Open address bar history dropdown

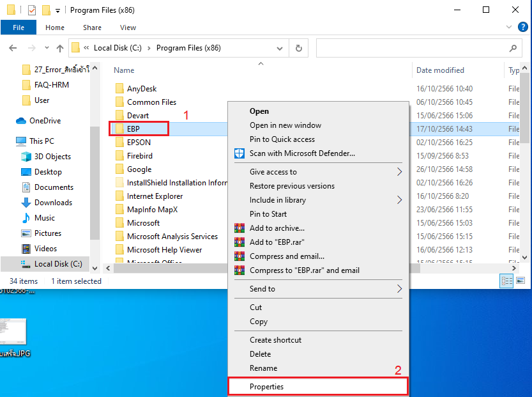(x=280, y=48)
